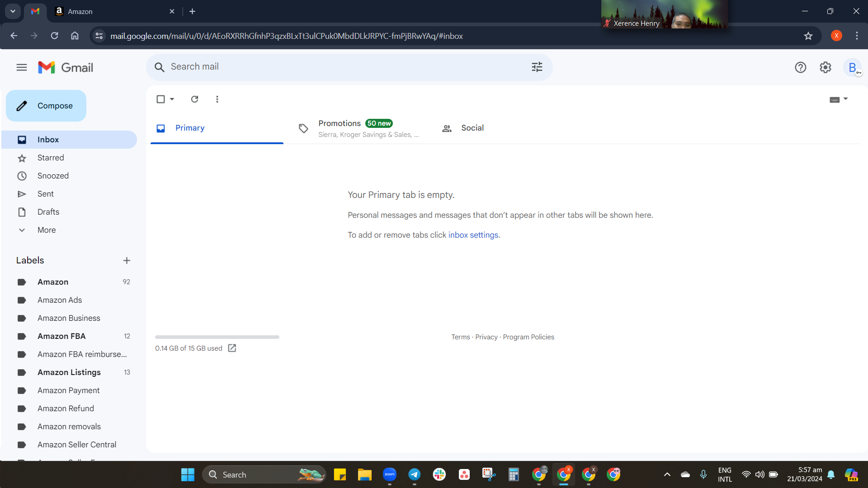The image size is (868, 488).
Task: Reload the page in Chrome
Action: point(54,36)
